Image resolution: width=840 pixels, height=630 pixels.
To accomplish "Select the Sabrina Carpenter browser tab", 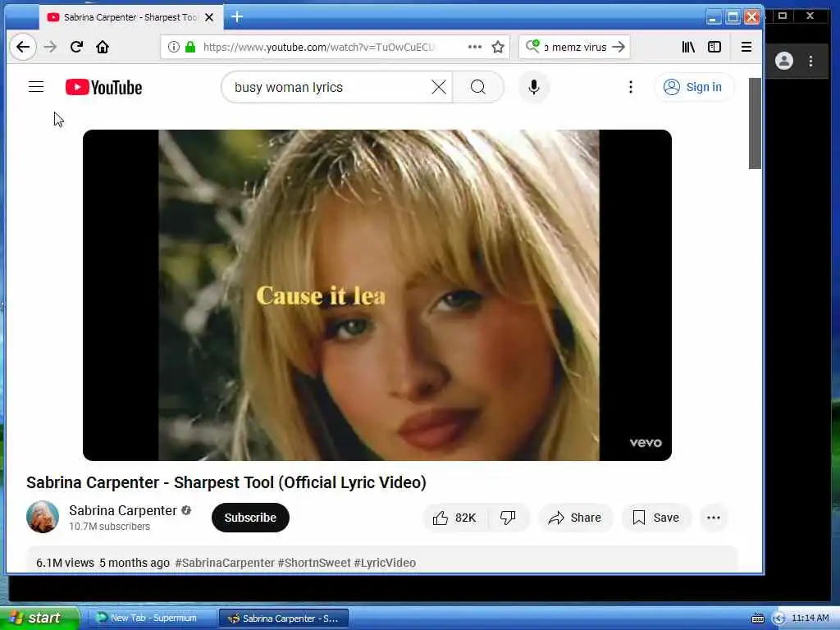I will (x=129, y=18).
